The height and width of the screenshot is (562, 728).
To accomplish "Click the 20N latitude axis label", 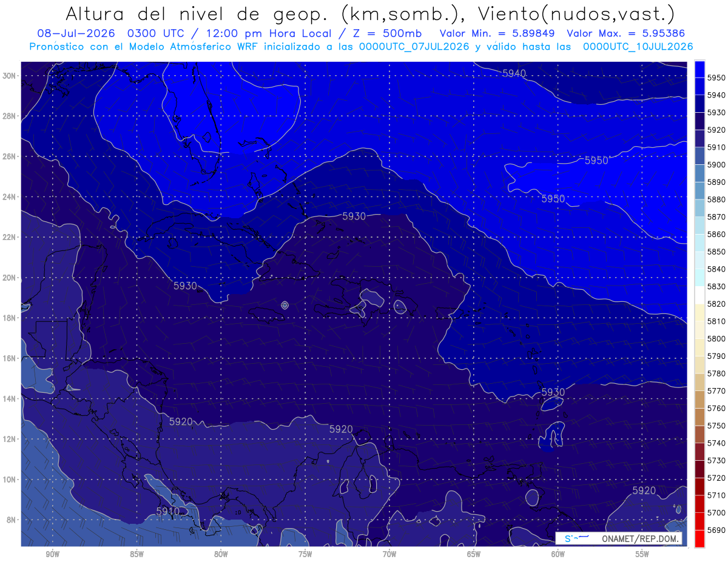I will (8, 278).
